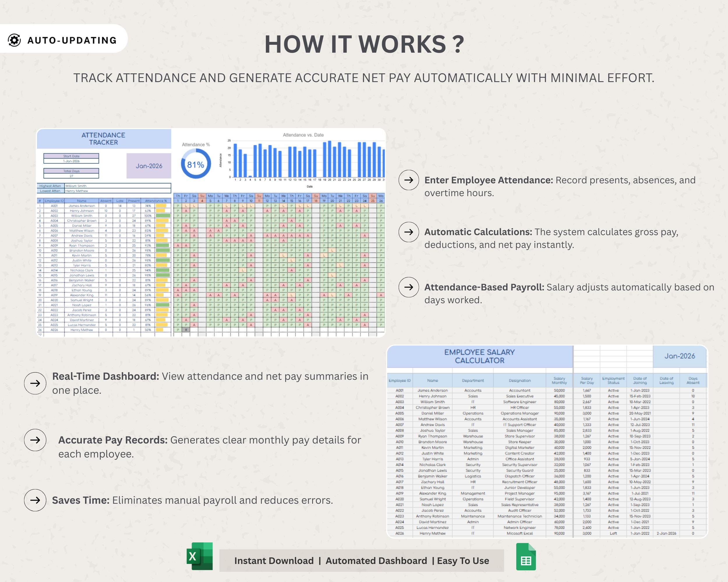Click the ATTENDANCE TRACKER title
This screenshot has width=728, height=582.
click(x=103, y=139)
